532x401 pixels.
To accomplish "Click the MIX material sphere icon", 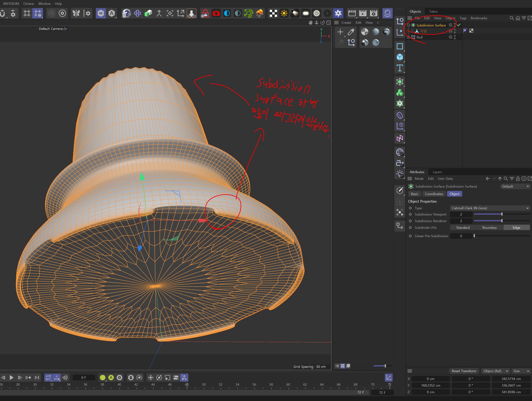I will tap(387, 32).
